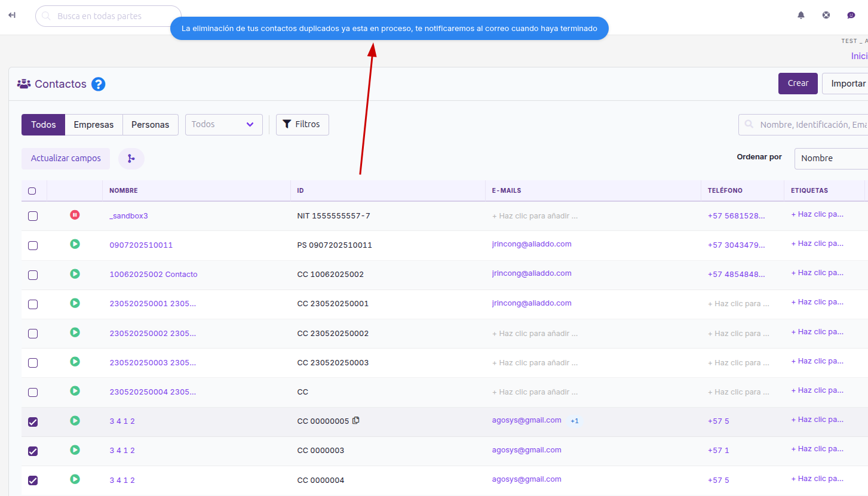The image size is (868, 496).
Task: Open the Filtros filter panel
Action: (x=302, y=125)
